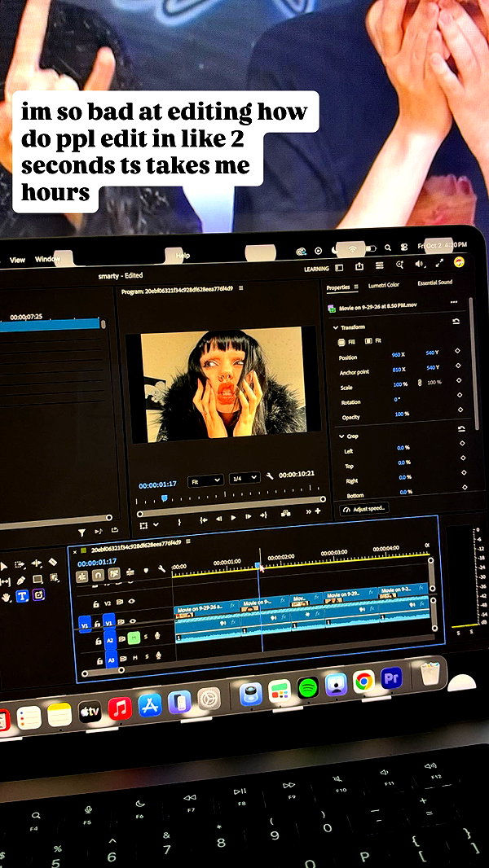The width and height of the screenshot is (489, 868).
Task: Click the Program monitor playhead
Action: click(164, 498)
